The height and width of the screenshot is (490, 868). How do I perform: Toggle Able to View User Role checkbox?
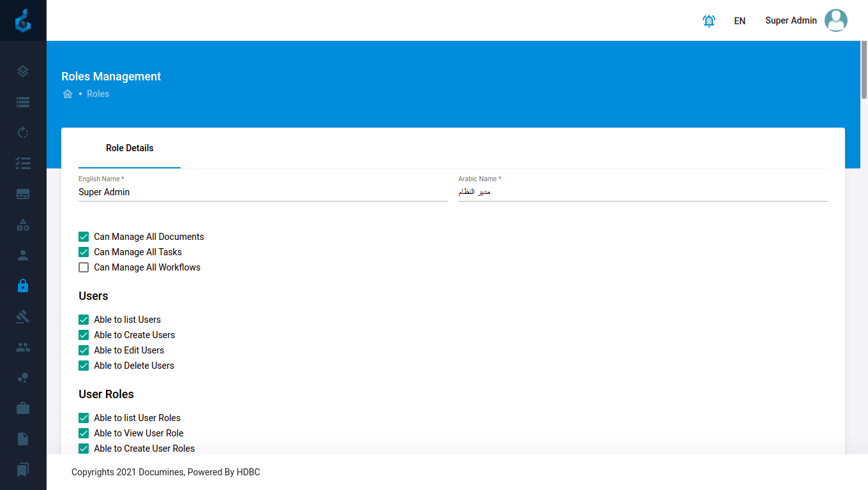[x=84, y=433]
